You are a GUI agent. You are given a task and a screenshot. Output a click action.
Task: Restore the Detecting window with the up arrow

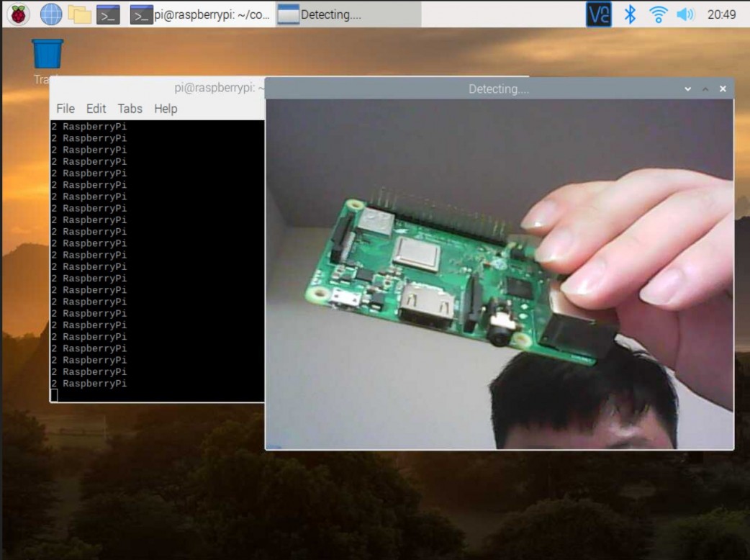(704, 89)
